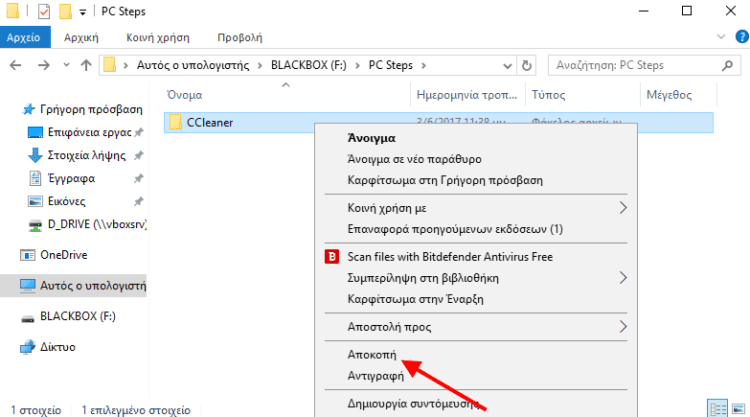Click the magnifier search icon
750x417 pixels.
coord(727,66)
